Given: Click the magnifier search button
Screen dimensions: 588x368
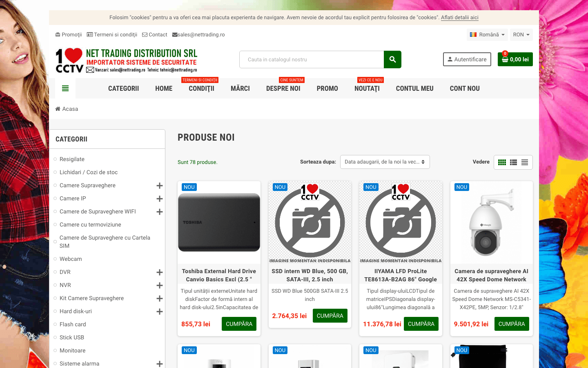Looking at the screenshot, I should point(392,59).
